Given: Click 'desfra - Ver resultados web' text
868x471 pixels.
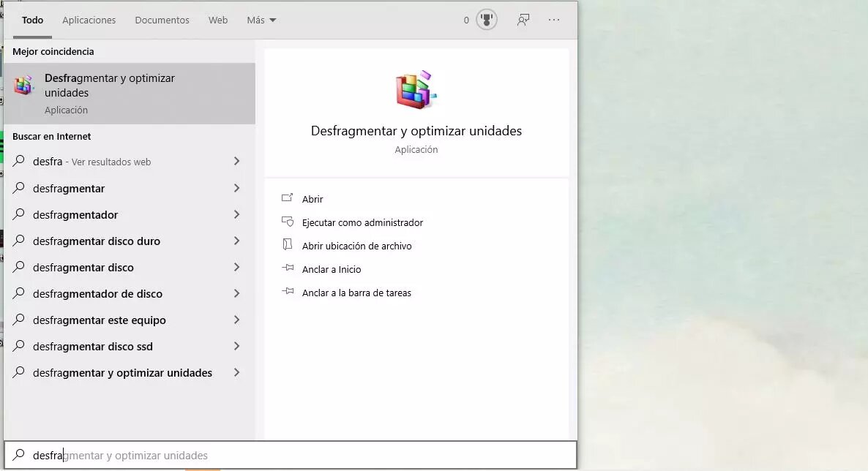Looking at the screenshot, I should click(92, 162).
